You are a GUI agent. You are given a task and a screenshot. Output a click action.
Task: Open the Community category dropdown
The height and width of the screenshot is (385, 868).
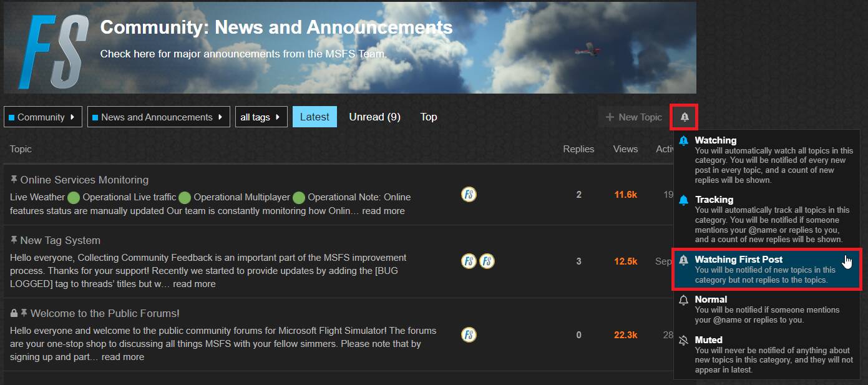(43, 117)
